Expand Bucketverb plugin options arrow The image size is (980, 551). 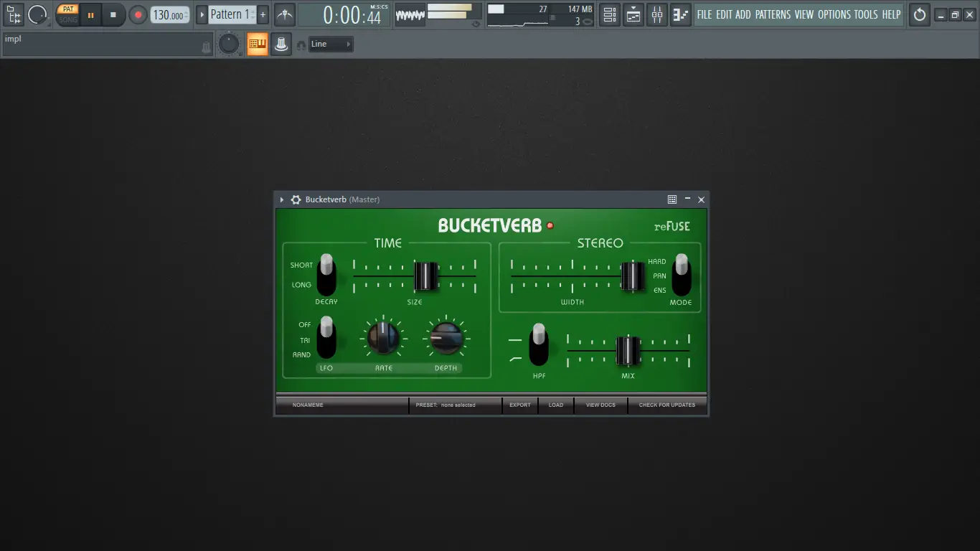pos(282,199)
